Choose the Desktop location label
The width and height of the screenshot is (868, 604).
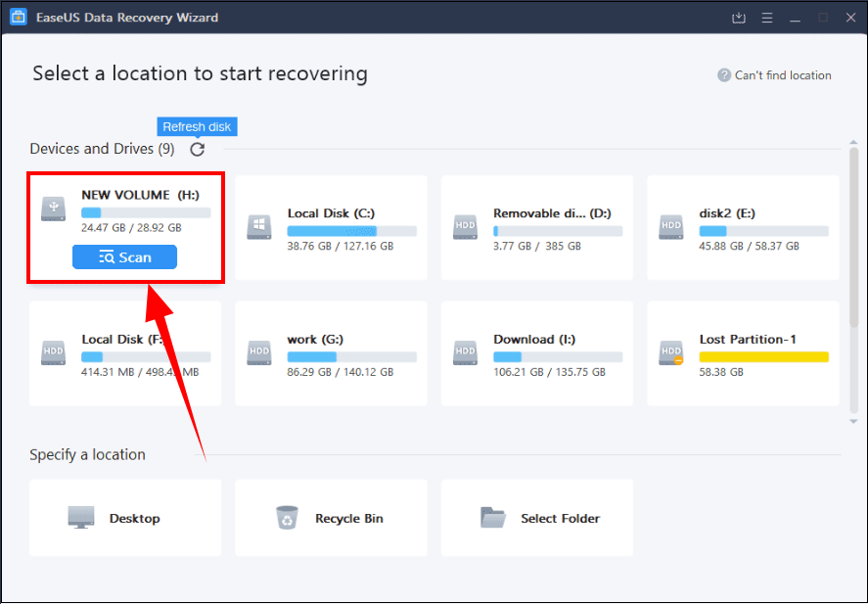(134, 518)
